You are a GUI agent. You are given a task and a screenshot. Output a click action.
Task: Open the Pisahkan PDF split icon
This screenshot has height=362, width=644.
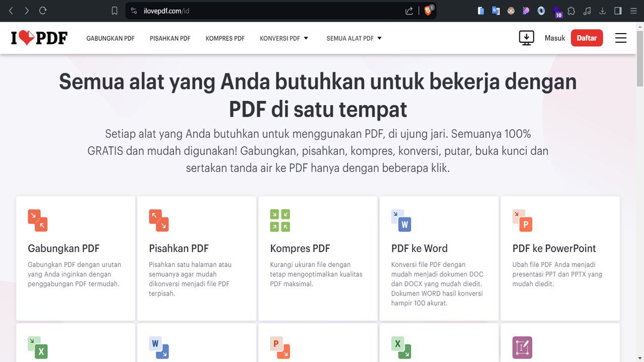pyautogui.click(x=159, y=221)
